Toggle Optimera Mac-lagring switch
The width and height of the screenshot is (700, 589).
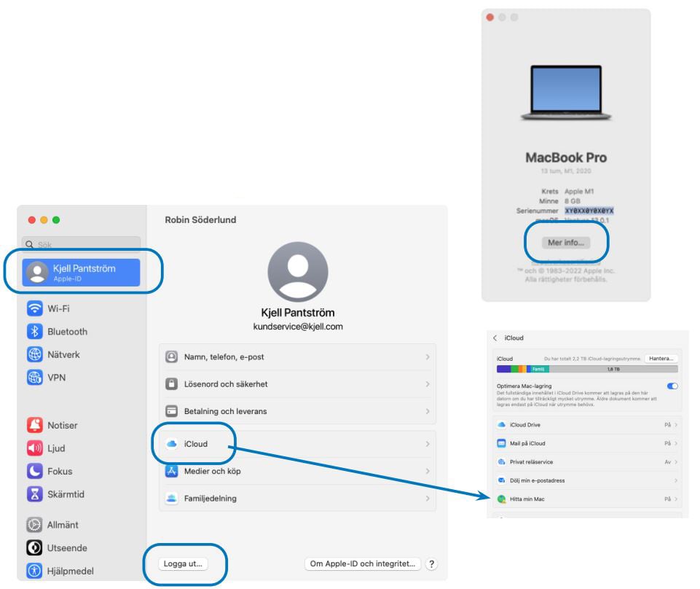tap(672, 386)
